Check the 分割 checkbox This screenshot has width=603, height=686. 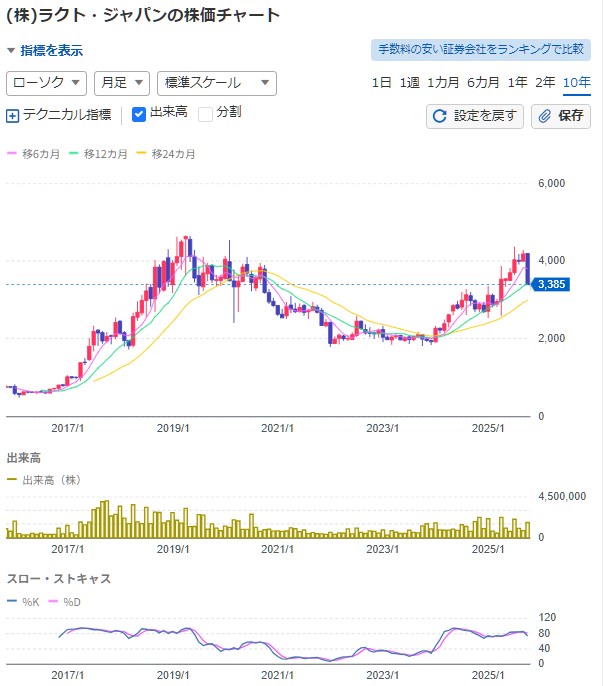click(x=205, y=114)
